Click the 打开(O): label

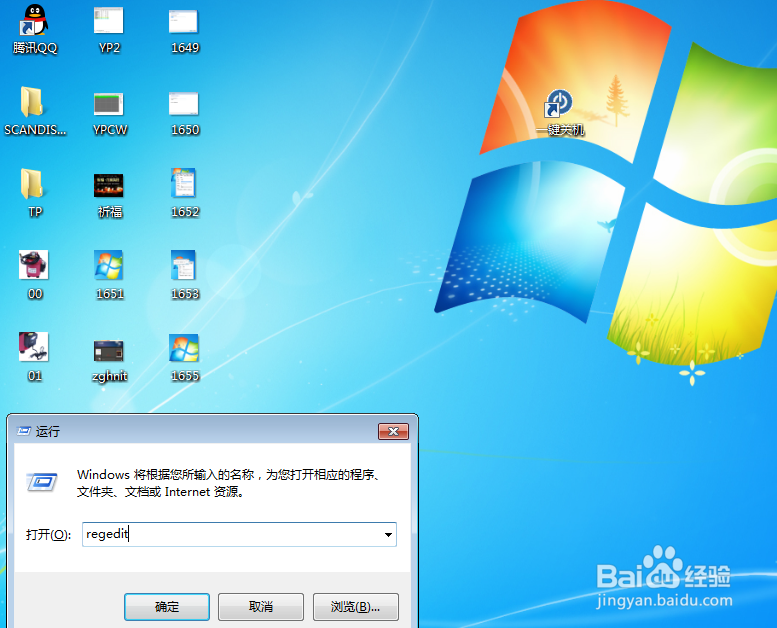tap(49, 535)
